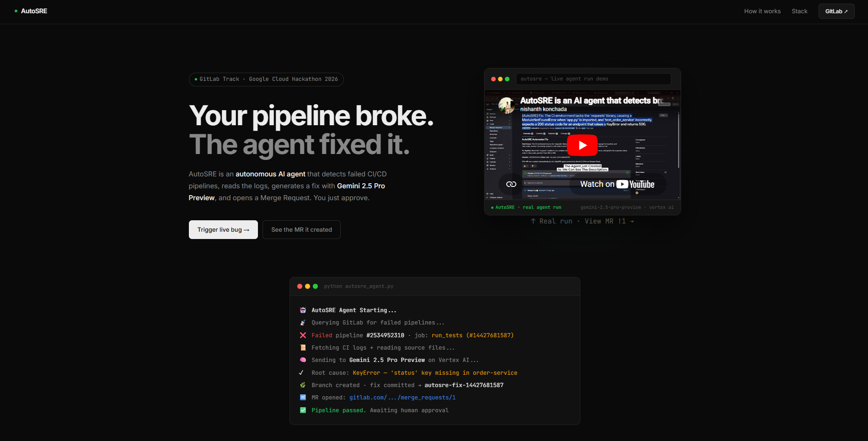868x441 pixels.
Task: Open the How it works nav item
Action: pyautogui.click(x=762, y=11)
